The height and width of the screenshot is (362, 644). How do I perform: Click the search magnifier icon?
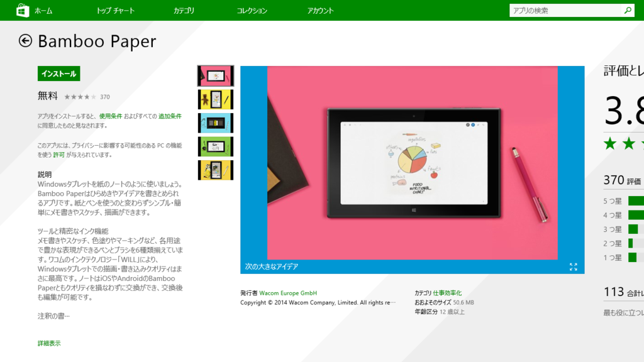click(x=628, y=10)
